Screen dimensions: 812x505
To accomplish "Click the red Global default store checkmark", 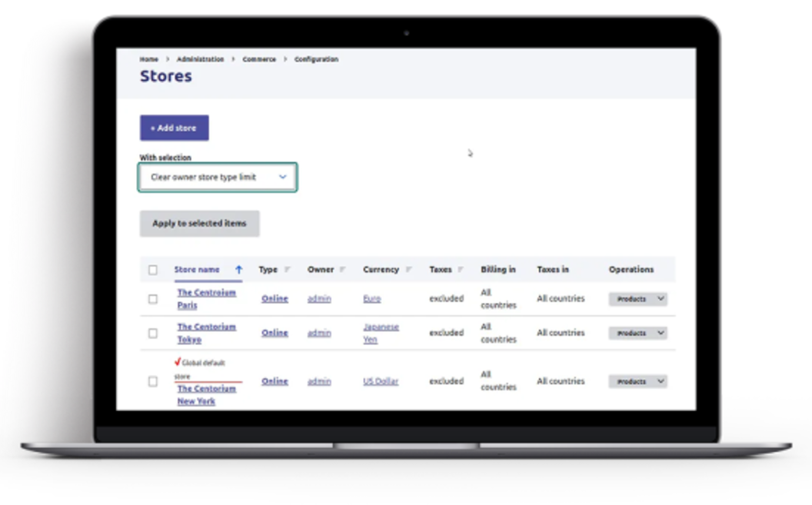I will pos(177,362).
